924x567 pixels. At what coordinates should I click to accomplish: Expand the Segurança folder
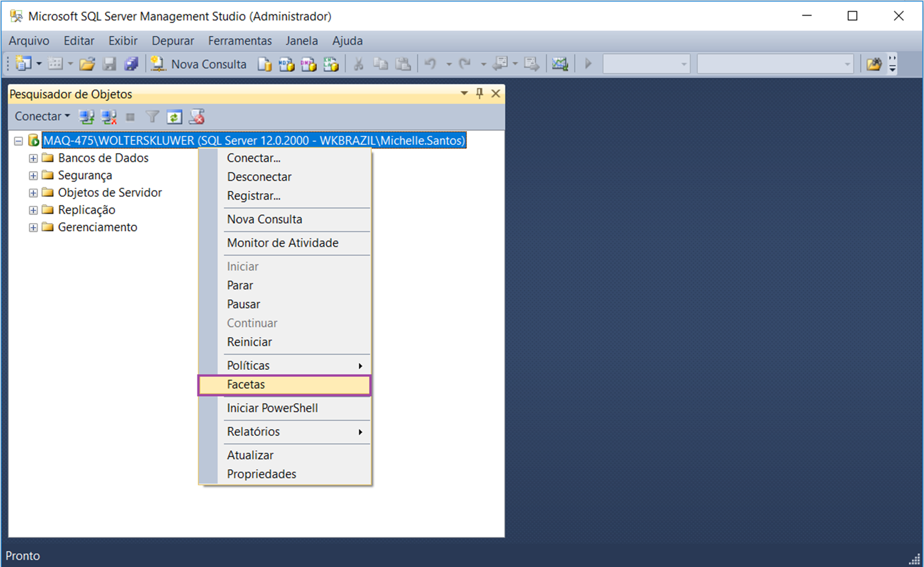(33, 176)
